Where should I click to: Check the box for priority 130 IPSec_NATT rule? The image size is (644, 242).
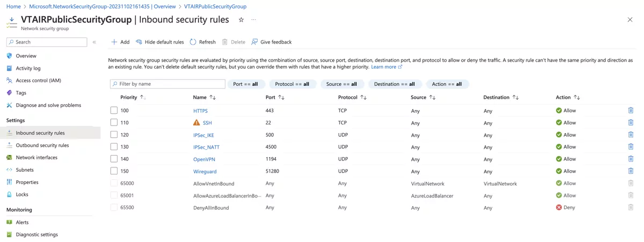[114, 146]
